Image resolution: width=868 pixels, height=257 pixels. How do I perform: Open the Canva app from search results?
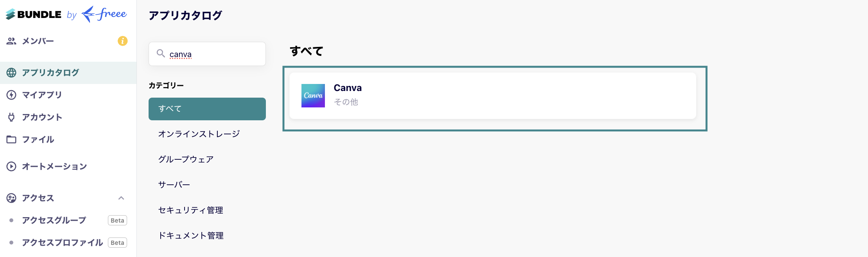(493, 96)
